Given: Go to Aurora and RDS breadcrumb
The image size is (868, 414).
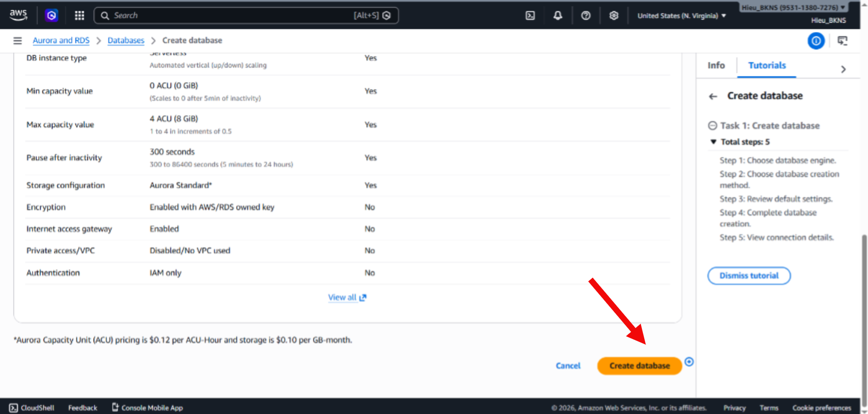Looking at the screenshot, I should click(61, 41).
